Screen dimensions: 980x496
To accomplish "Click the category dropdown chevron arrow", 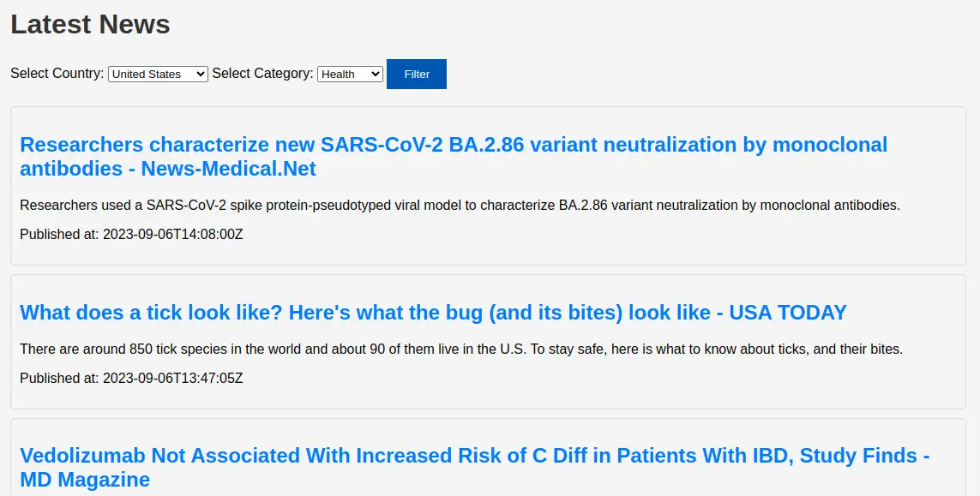I will [x=376, y=74].
